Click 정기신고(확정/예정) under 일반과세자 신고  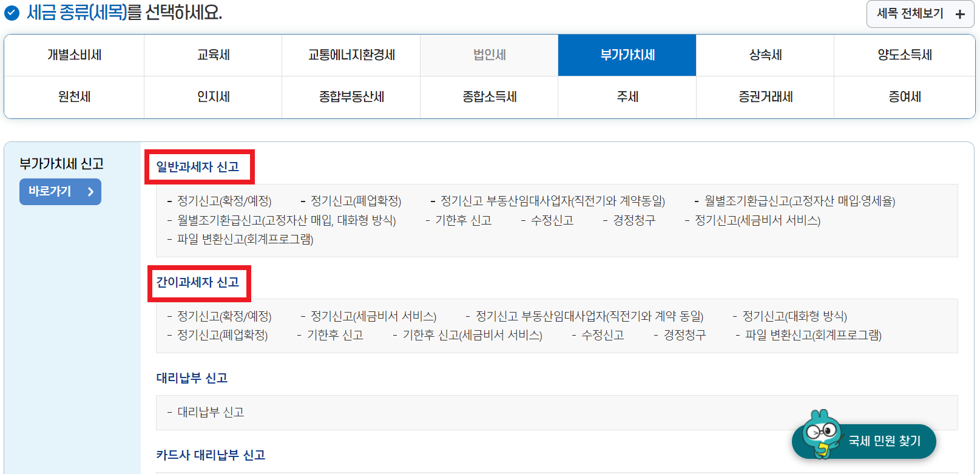point(224,201)
